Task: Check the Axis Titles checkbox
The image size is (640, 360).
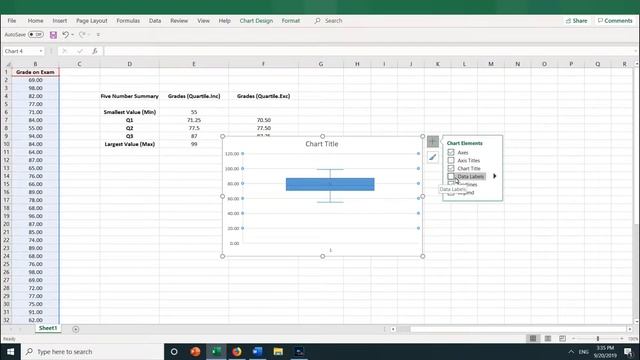Action: pyautogui.click(x=451, y=160)
